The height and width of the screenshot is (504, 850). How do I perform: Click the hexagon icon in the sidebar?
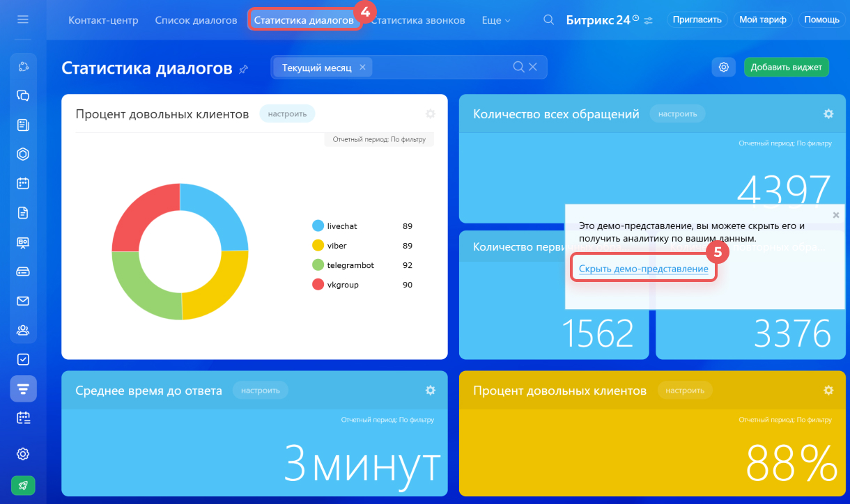tap(23, 155)
